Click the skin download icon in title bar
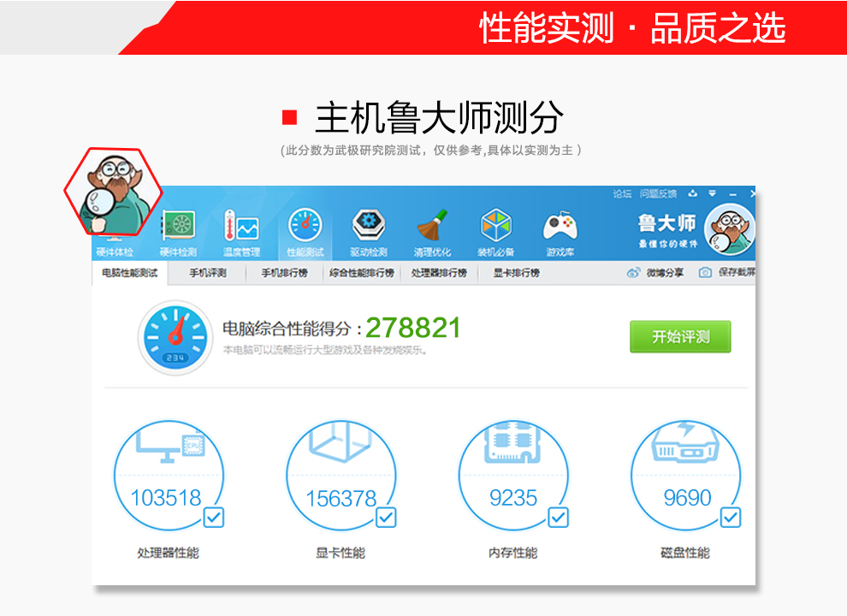This screenshot has width=847, height=616. pyautogui.click(x=693, y=193)
